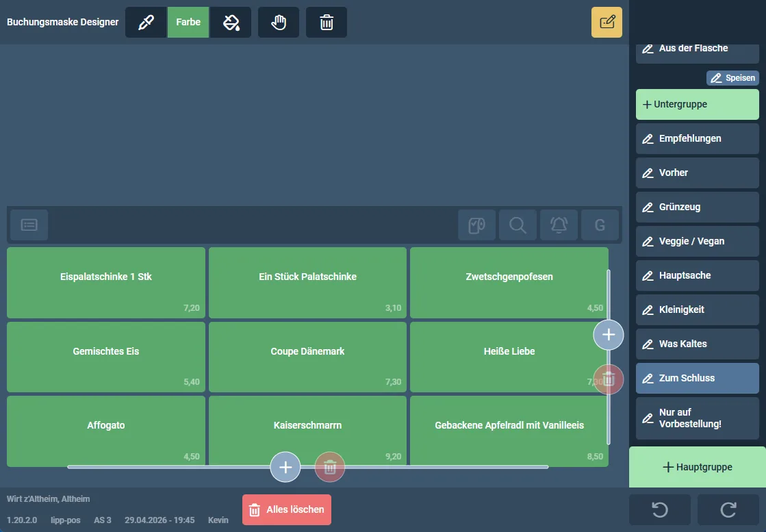Click the date 29.04.2026 - 19:45

pos(159,520)
